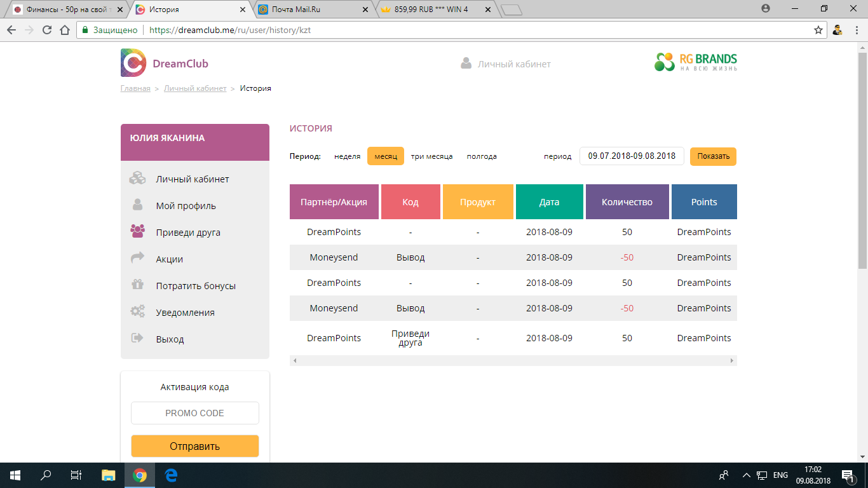Open a new browser tab
Image resolution: width=868 pixels, height=488 pixels.
511,10
